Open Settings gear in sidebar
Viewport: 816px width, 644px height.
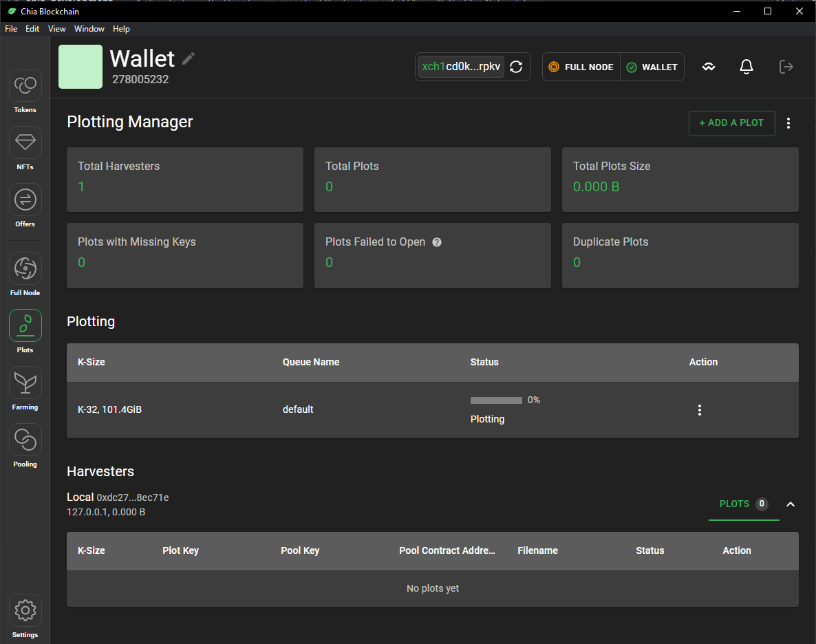click(x=25, y=610)
